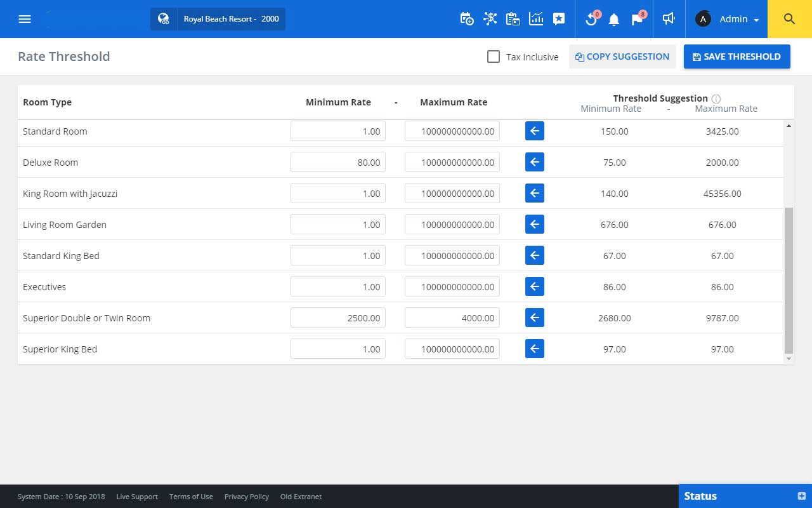Screen dimensions: 812x508
Task: Click the Admin avatar circle
Action: coord(703,19)
